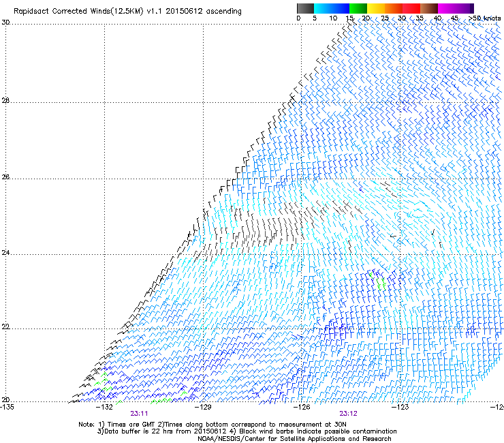The width and height of the screenshot is (504, 443).
Task: Click the purple 23:12 time label
Action: coord(349,414)
